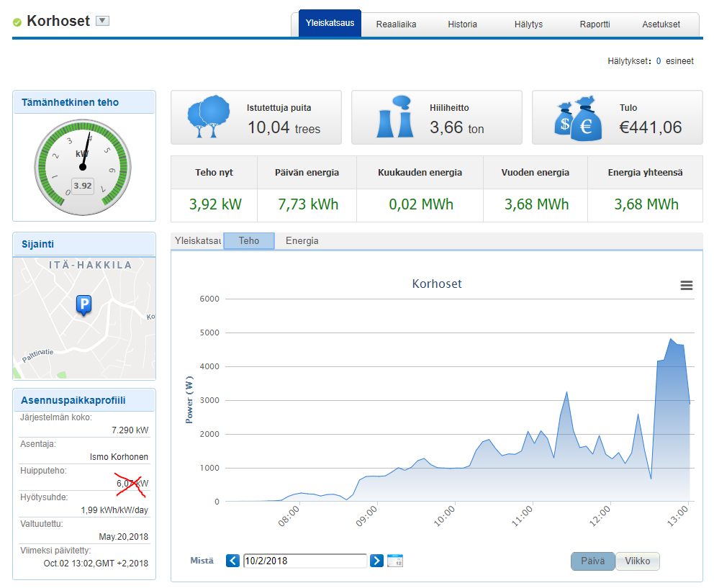Go to the Hälytys tab
Viewport: 714px width, 588px height.
pos(528,24)
